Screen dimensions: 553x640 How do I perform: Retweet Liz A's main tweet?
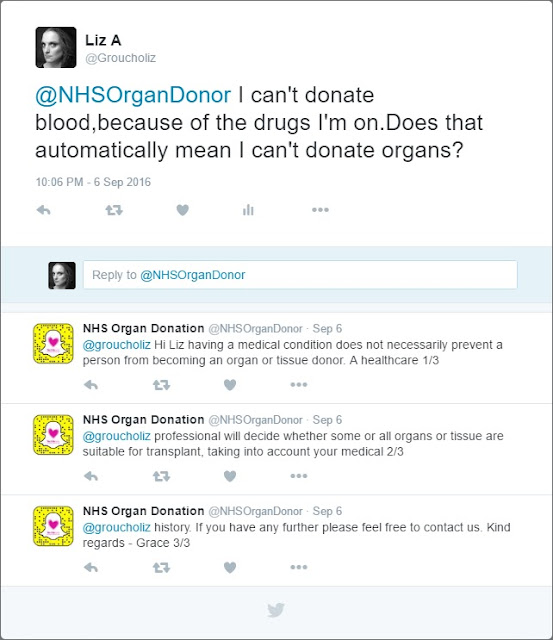pos(114,210)
